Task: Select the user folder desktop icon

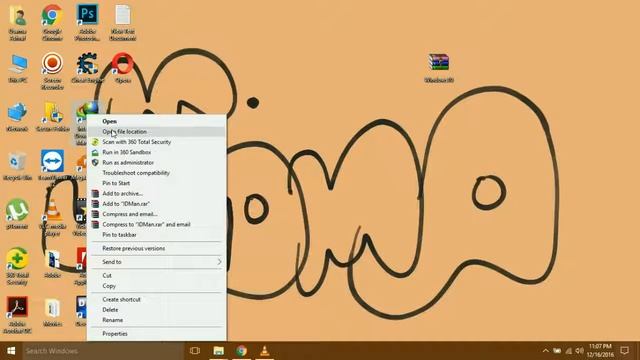Action: pos(18,23)
